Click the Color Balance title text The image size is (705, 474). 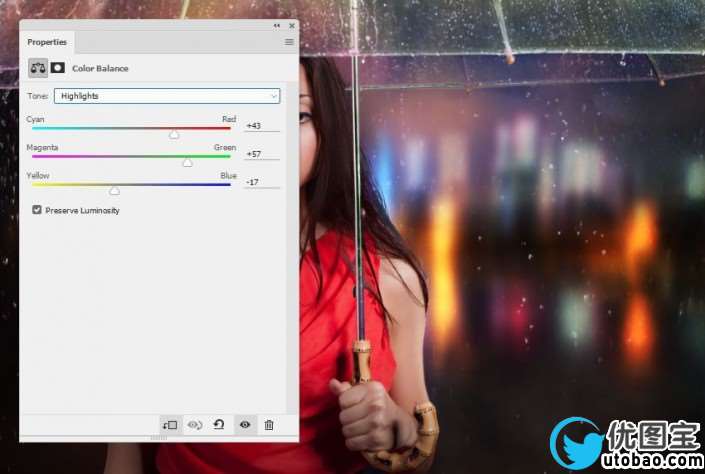(x=100, y=69)
